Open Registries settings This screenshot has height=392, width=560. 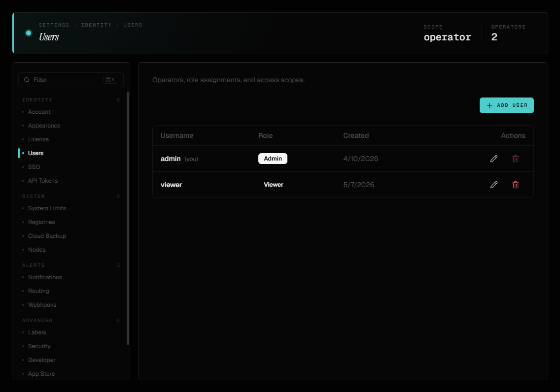[41, 222]
